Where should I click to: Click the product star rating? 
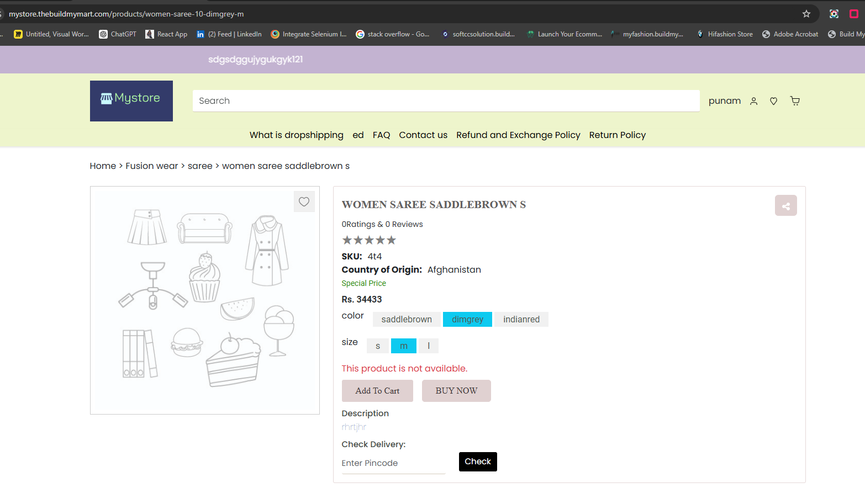tap(369, 240)
